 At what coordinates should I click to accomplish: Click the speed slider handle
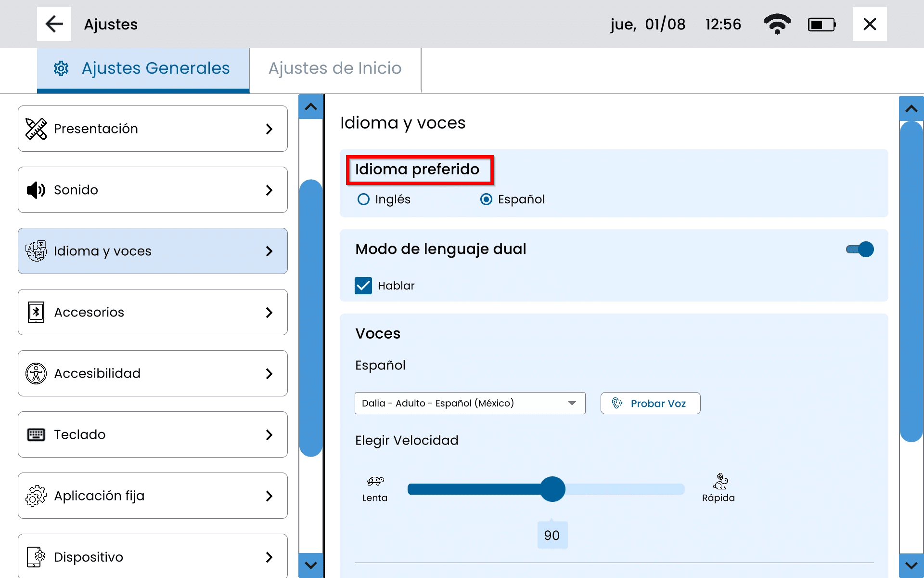(x=552, y=489)
